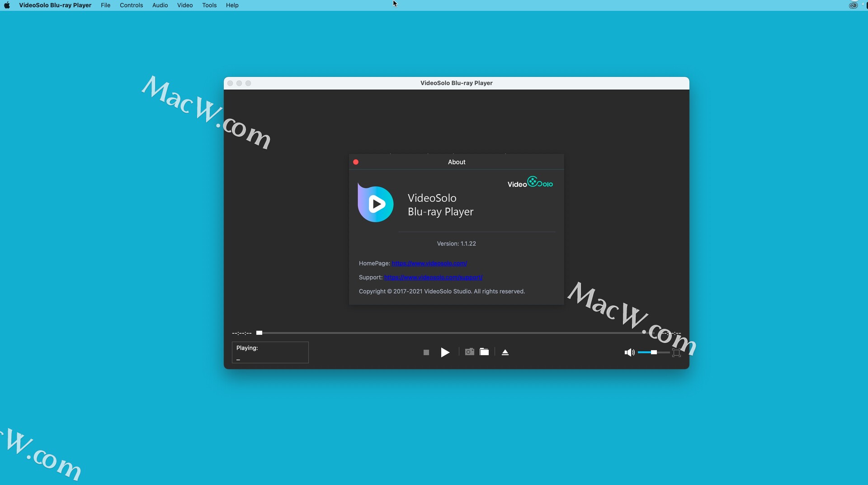Open the Support videosolo.com/support link
The image size is (868, 485).
tap(433, 277)
